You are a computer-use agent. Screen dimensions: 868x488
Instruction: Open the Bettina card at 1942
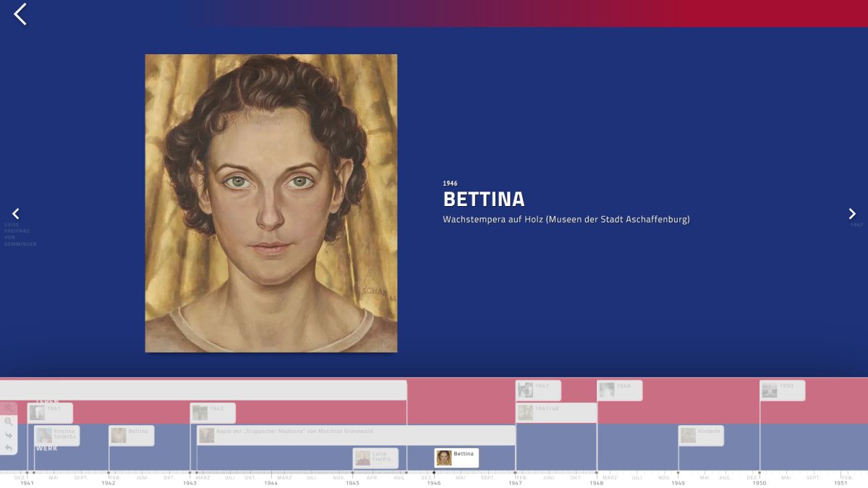click(x=131, y=435)
